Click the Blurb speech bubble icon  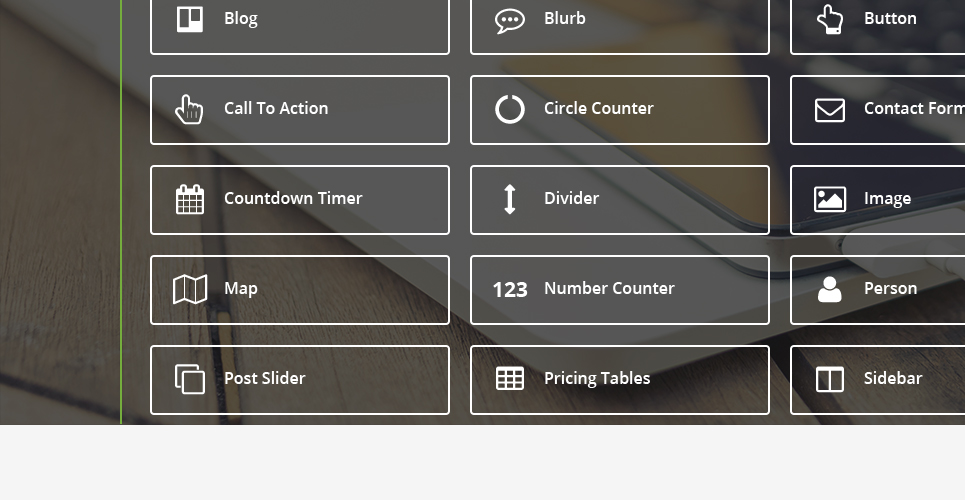(510, 20)
